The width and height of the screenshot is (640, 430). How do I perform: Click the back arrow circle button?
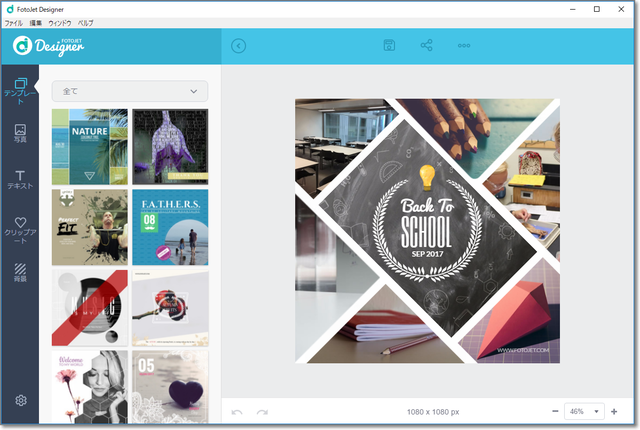coord(238,45)
